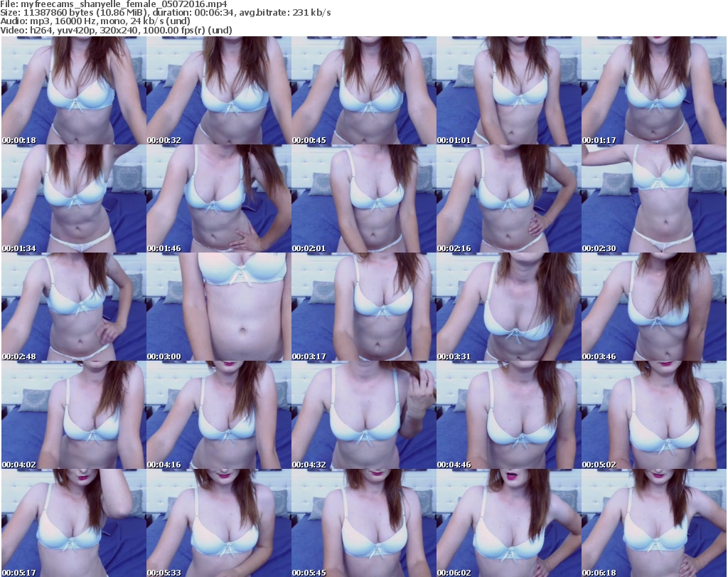Select the frame at 00:05:33
Viewport: 728px width, 577px height.
tap(219, 523)
